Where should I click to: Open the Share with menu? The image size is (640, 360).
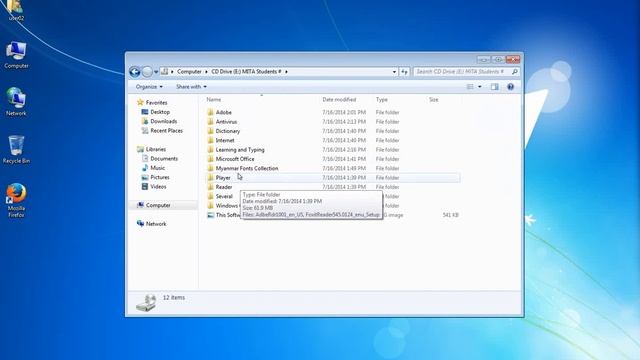[x=191, y=87]
